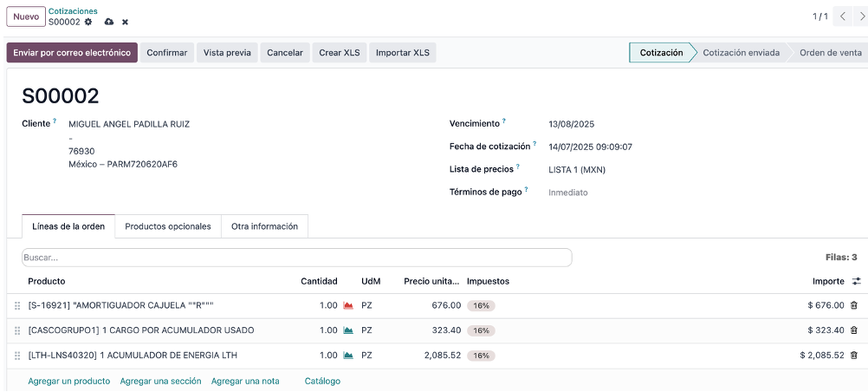Click Agregar una sección link
This screenshot has height=392, width=868.
pyautogui.click(x=160, y=381)
